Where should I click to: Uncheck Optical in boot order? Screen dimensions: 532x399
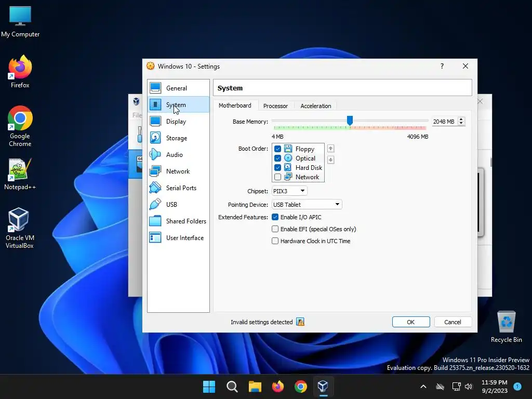277,158
